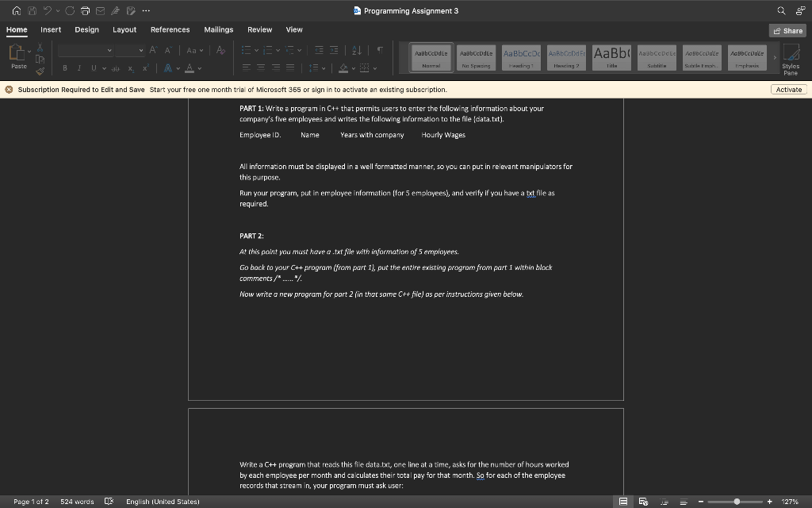Click the Sort icon in the ribbon
Viewport: 812px width, 508px height.
pyautogui.click(x=357, y=49)
